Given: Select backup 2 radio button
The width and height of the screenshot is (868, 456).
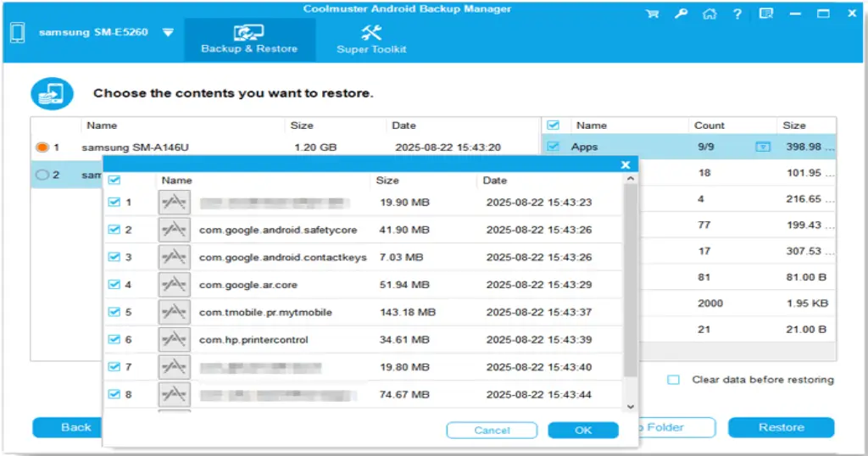Looking at the screenshot, I should click(x=42, y=175).
